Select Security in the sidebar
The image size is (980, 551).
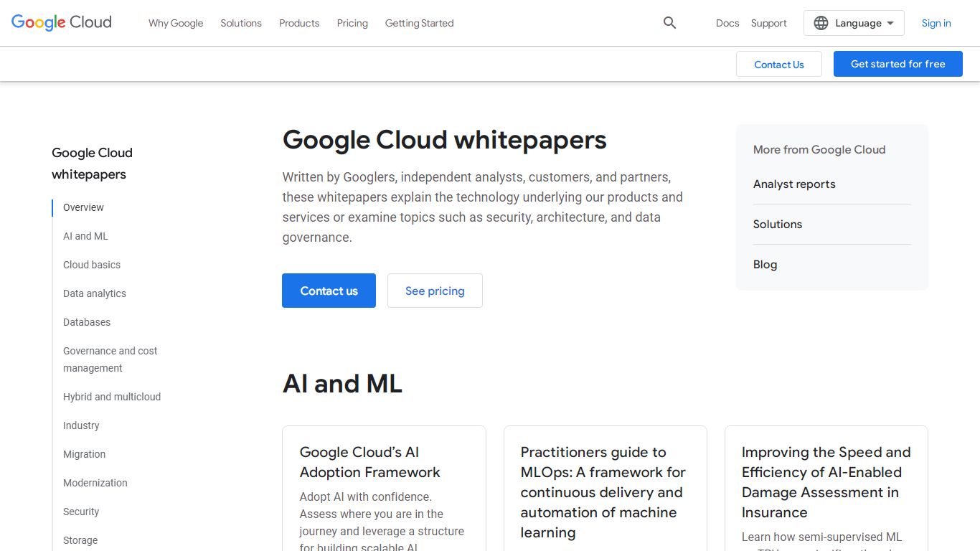pyautogui.click(x=81, y=512)
